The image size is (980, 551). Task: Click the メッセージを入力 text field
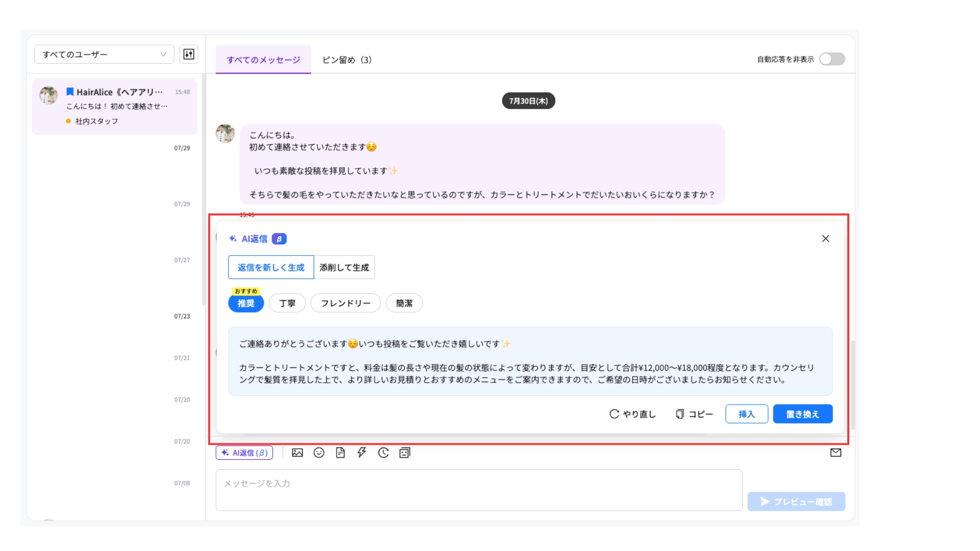click(479, 490)
